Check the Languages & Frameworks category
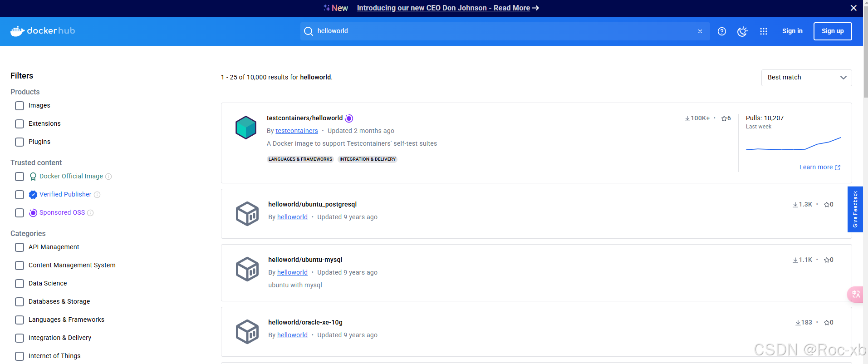Image resolution: width=868 pixels, height=364 pixels. tap(20, 320)
